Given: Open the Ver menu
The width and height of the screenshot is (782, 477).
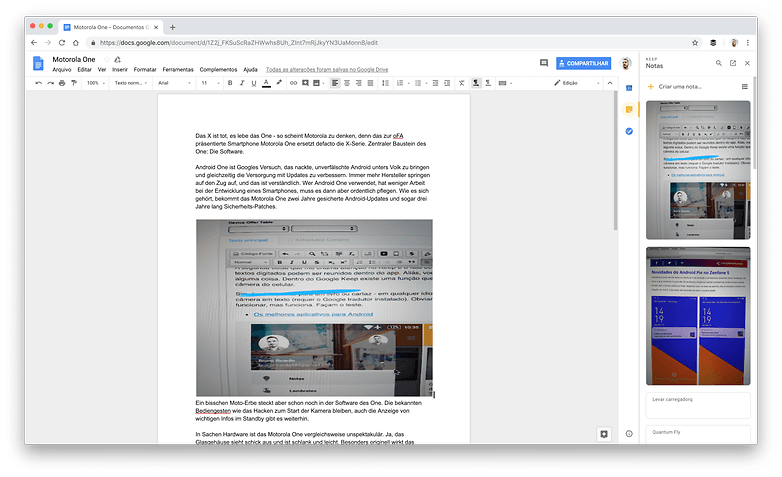Looking at the screenshot, I should pyautogui.click(x=102, y=70).
